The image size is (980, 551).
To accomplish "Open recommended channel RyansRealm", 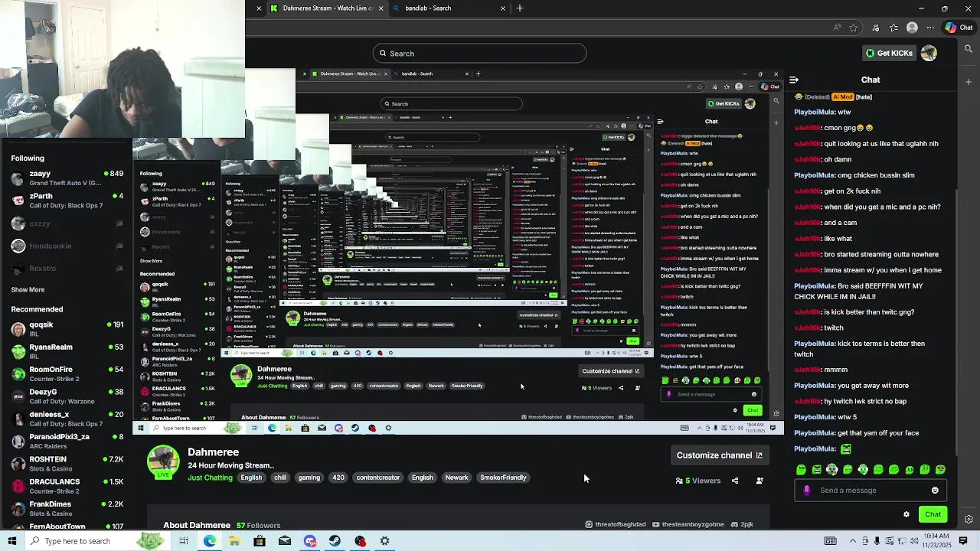I will [67, 351].
